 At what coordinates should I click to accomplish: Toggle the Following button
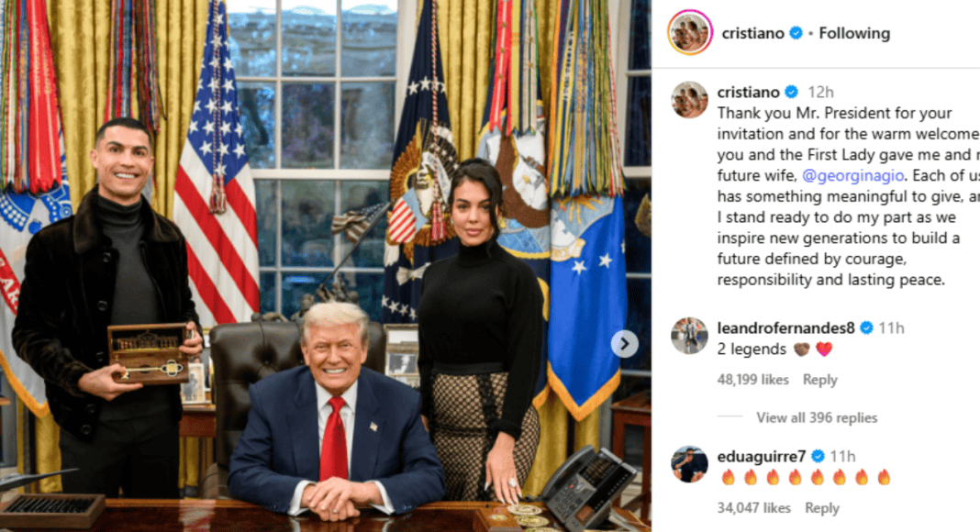(x=854, y=33)
